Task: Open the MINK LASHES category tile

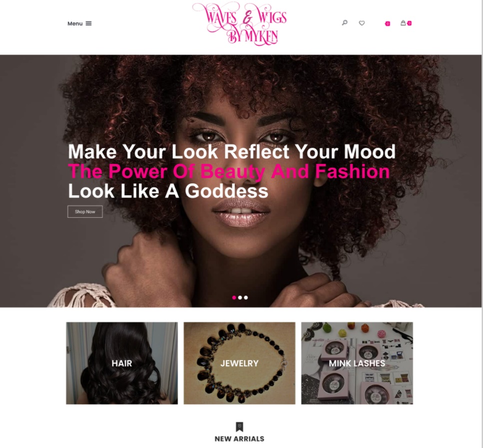Action: coord(357,363)
